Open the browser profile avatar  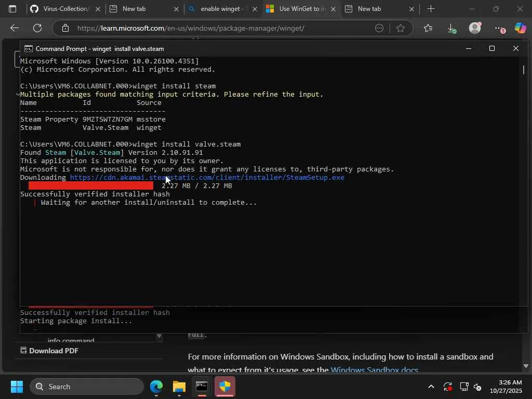pos(475,28)
